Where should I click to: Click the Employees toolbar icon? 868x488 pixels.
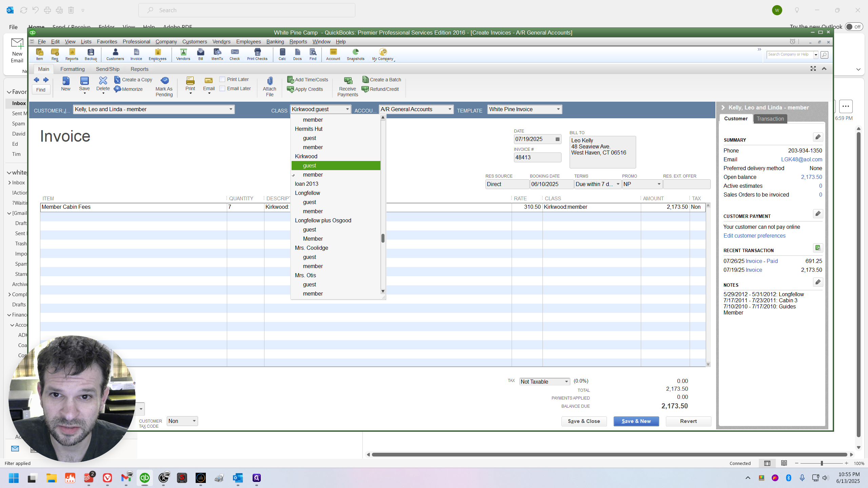[158, 54]
